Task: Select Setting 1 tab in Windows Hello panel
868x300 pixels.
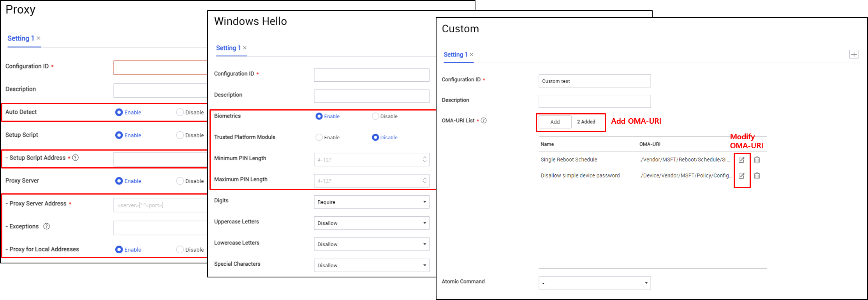Action: coord(228,48)
